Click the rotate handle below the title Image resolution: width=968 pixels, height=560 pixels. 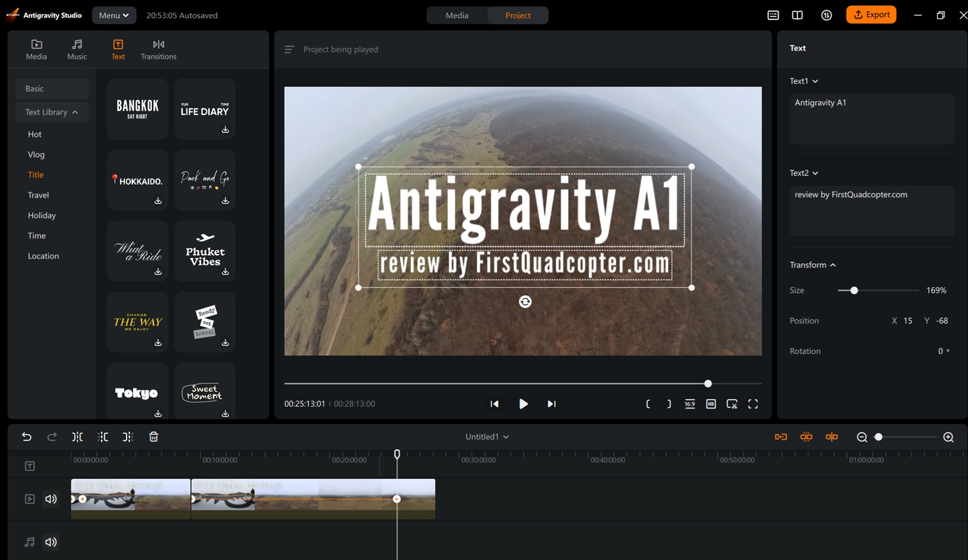tap(525, 302)
